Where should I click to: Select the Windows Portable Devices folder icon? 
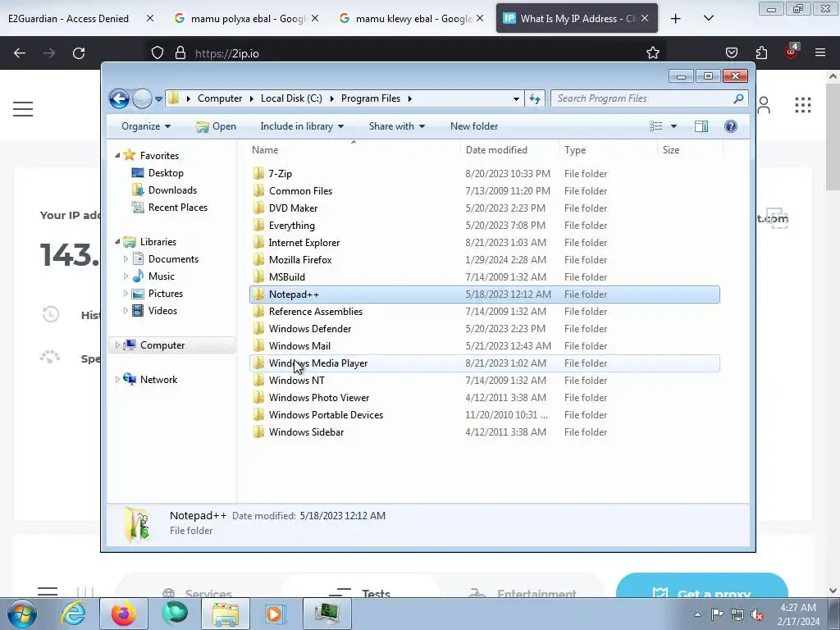(x=258, y=414)
